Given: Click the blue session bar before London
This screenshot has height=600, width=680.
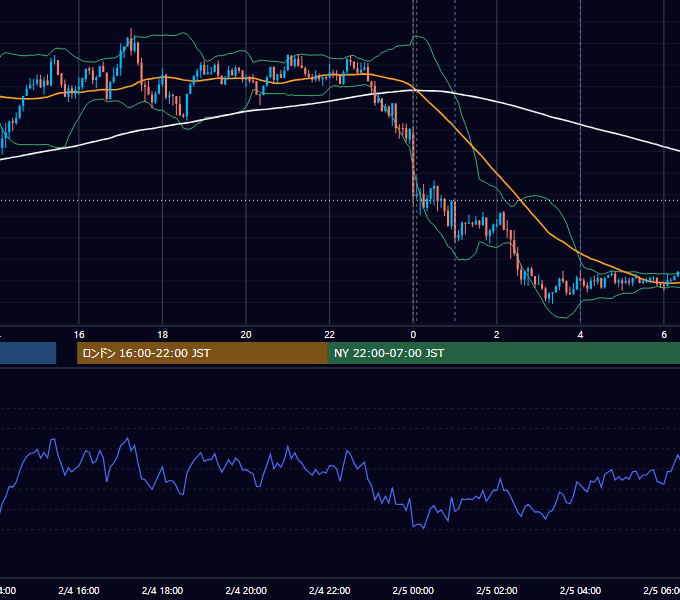Looking at the screenshot, I should (x=28, y=353).
